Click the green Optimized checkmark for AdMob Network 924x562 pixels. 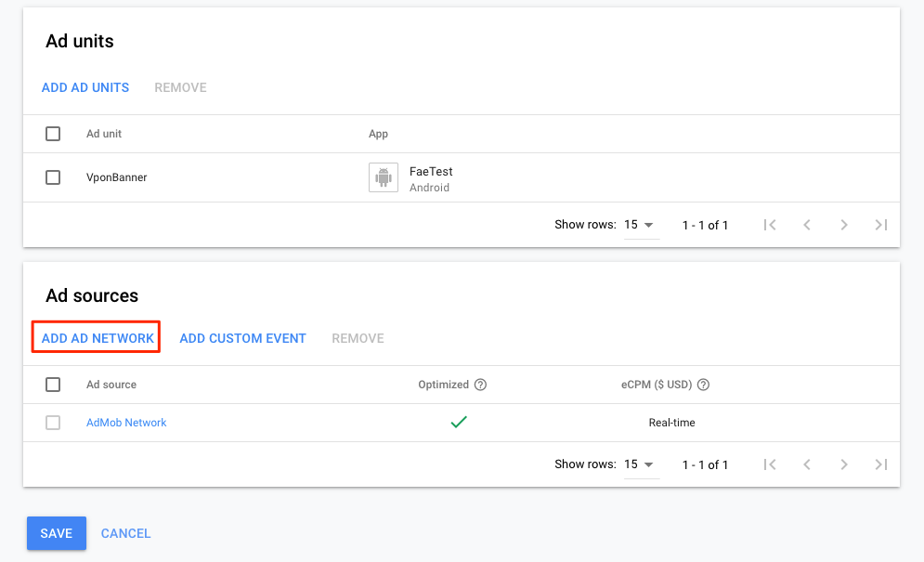459,422
